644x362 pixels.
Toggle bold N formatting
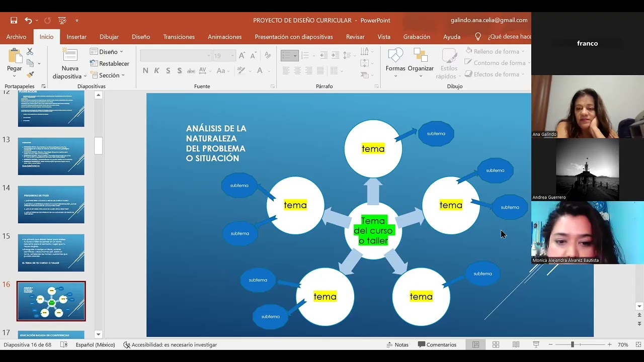(145, 71)
